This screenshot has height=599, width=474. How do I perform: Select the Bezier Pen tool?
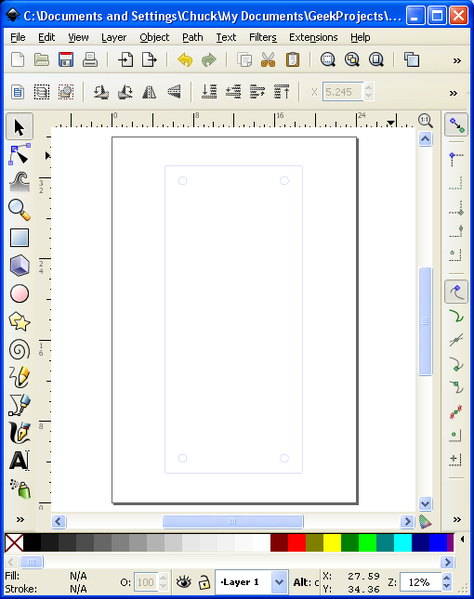[19, 405]
